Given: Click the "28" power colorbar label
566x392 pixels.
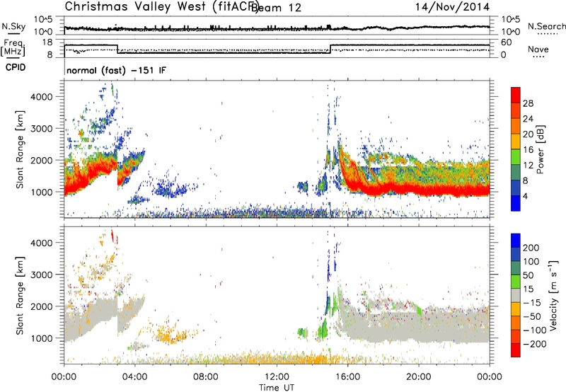Looking at the screenshot, I should point(528,103).
